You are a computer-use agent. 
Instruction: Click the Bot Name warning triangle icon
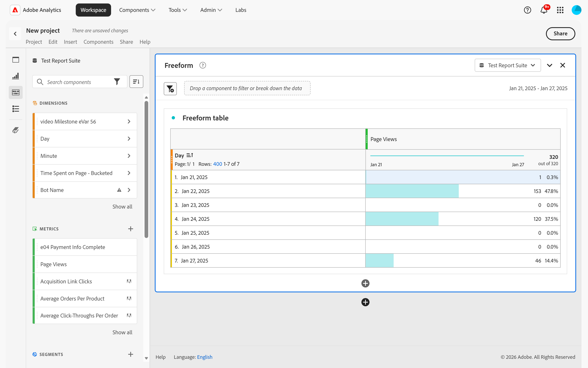[x=119, y=190]
